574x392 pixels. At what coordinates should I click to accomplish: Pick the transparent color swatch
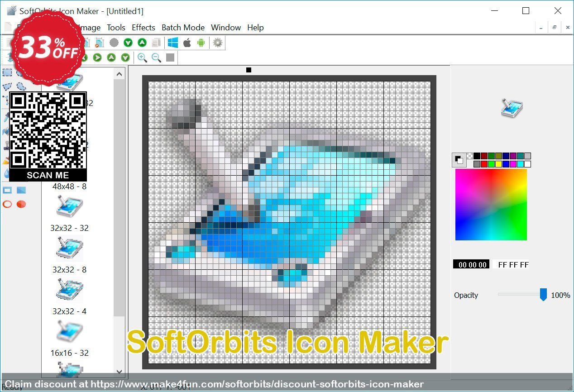click(469, 156)
